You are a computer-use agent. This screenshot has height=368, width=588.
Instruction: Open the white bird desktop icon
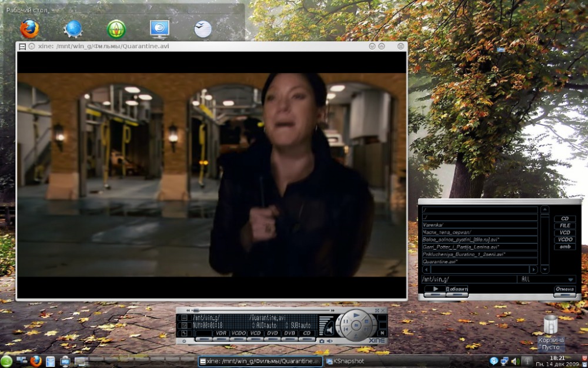pos(203,29)
